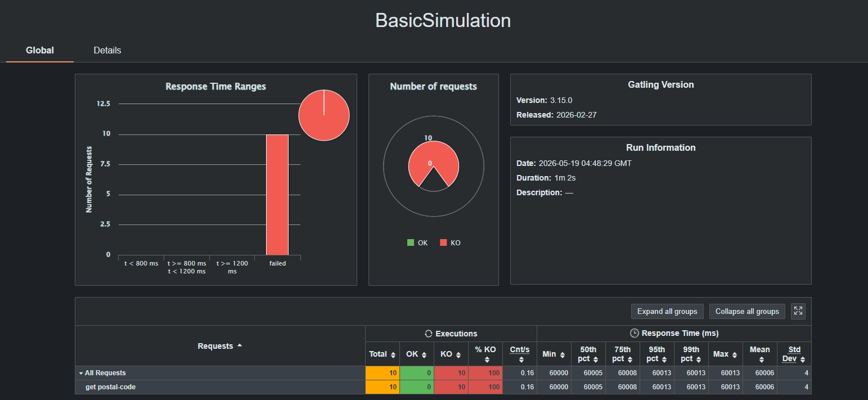Click sort arrows under % KO header
This screenshot has width=868, height=400.
(x=487, y=359)
